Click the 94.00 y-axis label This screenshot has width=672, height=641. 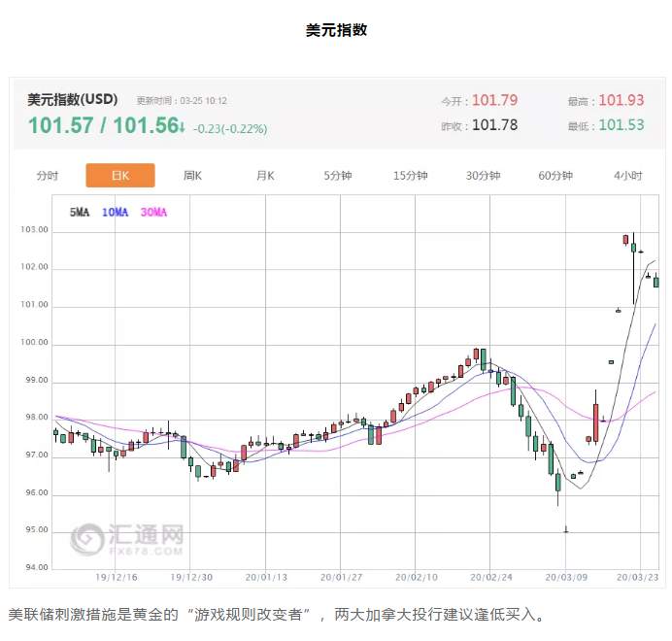pyautogui.click(x=37, y=568)
